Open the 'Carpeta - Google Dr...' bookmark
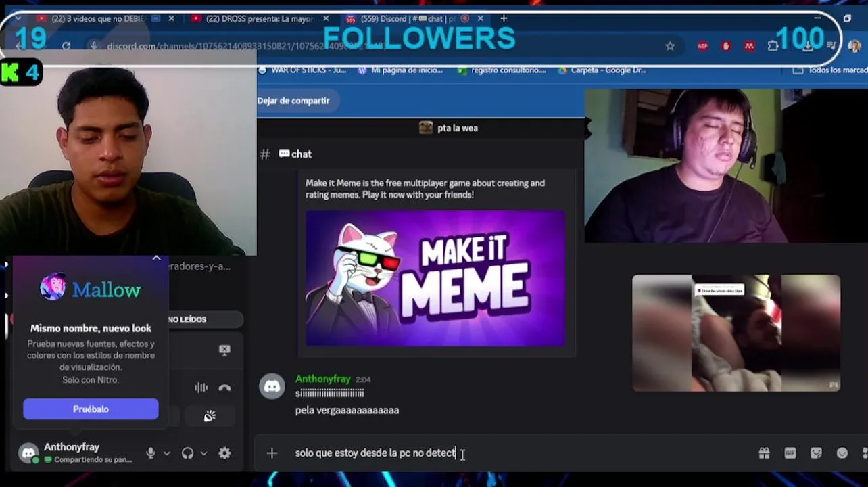Viewport: 868px width, 487px height. (602, 70)
